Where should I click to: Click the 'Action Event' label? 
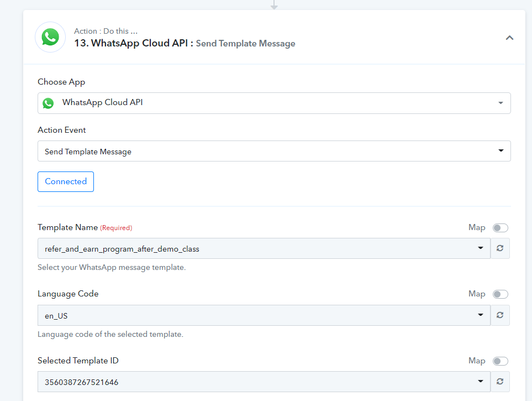pos(62,130)
